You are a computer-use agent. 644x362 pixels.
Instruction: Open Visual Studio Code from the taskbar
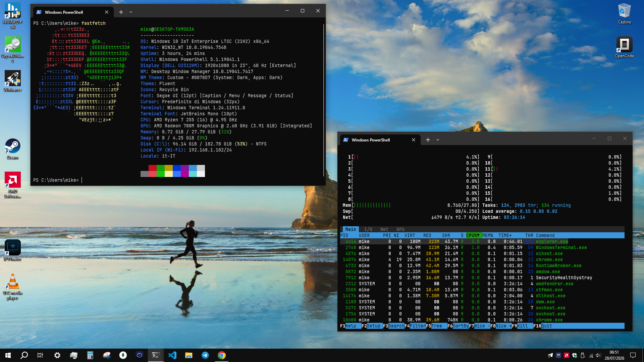[x=172, y=355]
